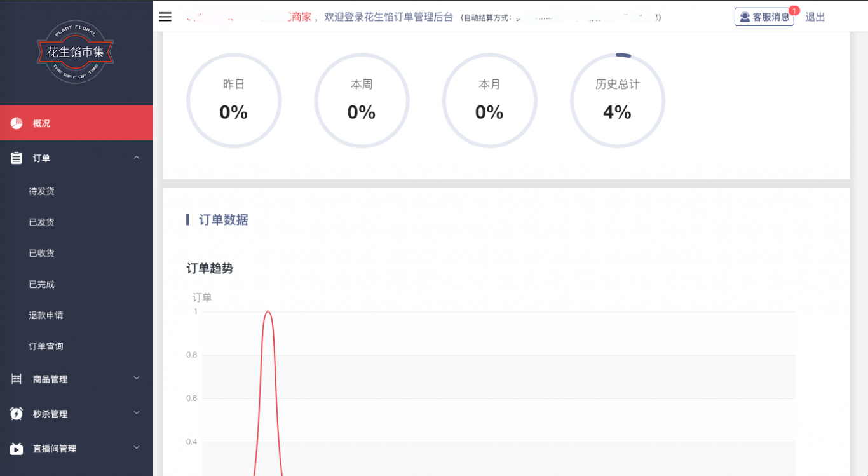Image resolution: width=868 pixels, height=476 pixels.
Task: Open 已收货 orders
Action: click(x=42, y=254)
